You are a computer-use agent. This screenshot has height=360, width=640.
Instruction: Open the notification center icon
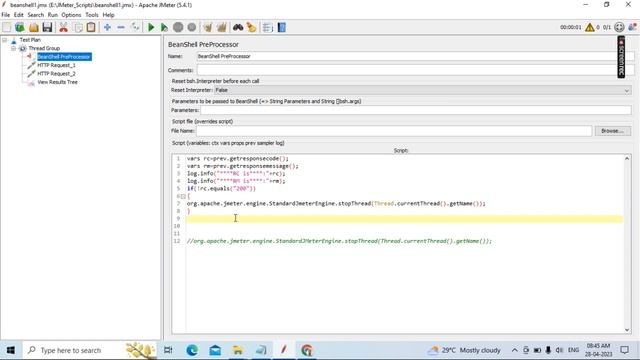click(x=624, y=350)
